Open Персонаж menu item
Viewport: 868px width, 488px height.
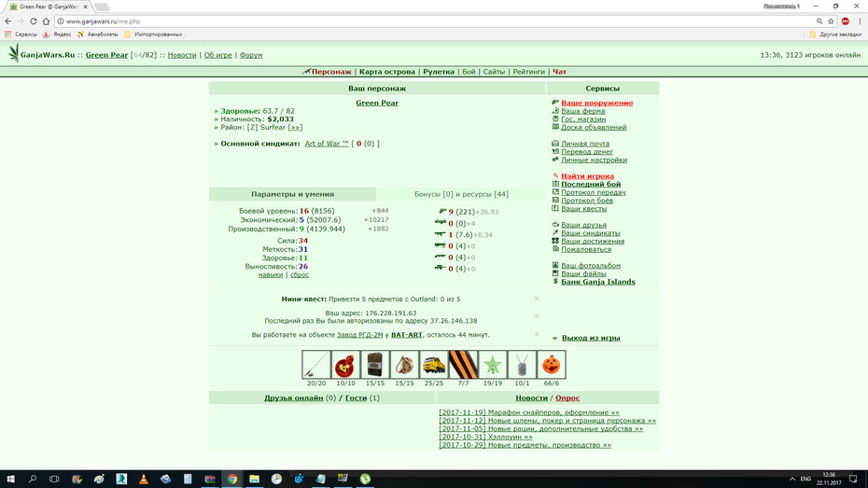(x=331, y=72)
